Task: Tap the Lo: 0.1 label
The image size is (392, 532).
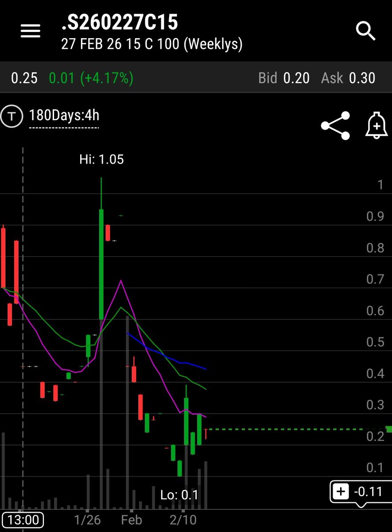Action: pos(179,495)
